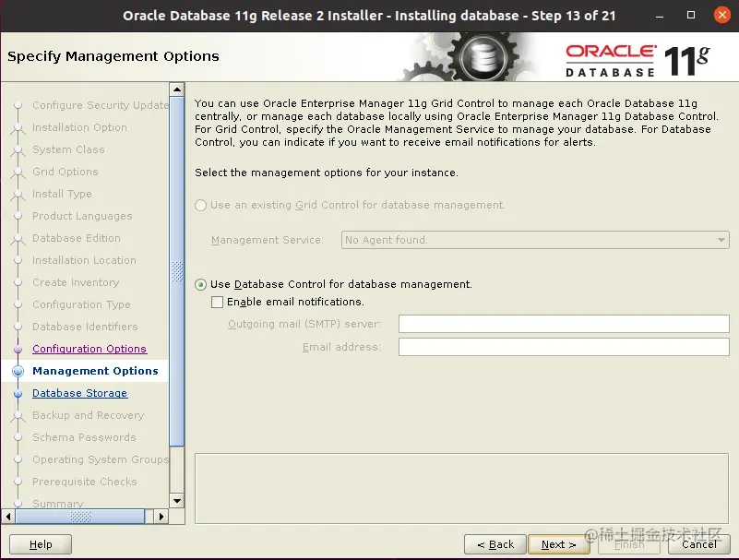Open the Management Service dropdown
The image size is (739, 560).
pos(535,240)
